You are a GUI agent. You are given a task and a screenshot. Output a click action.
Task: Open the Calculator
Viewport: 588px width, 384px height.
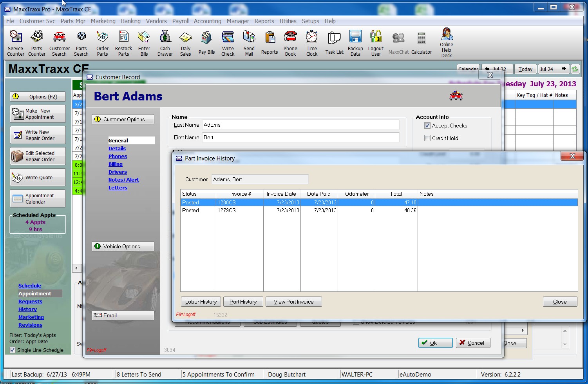[422, 43]
